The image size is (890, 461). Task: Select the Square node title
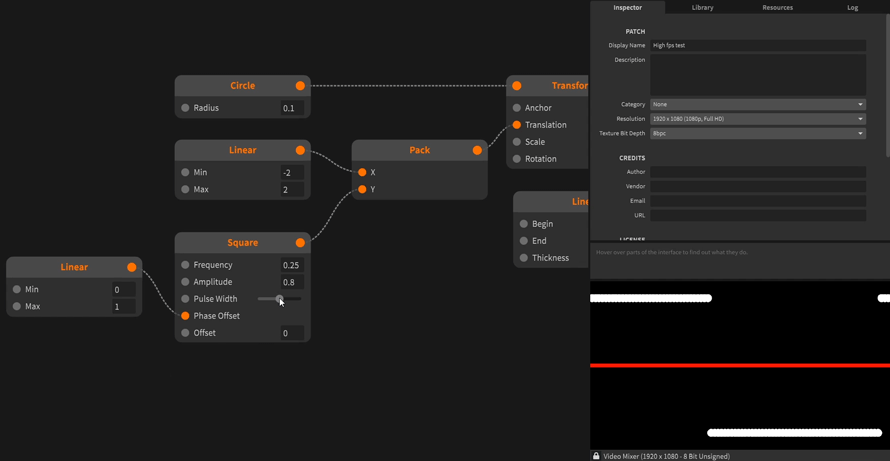pos(242,243)
